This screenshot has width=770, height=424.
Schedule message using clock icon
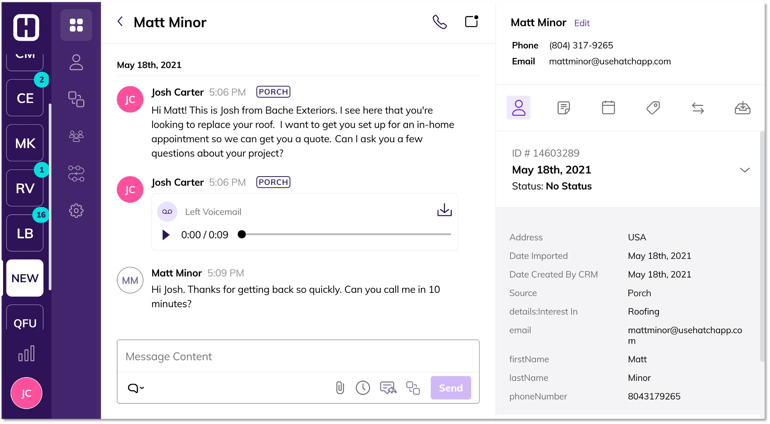(x=363, y=388)
